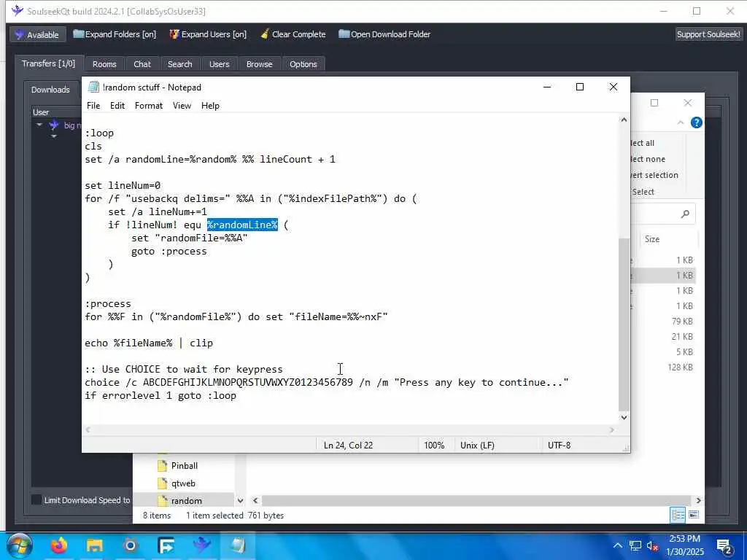Collapse the big user tree row

click(39, 125)
